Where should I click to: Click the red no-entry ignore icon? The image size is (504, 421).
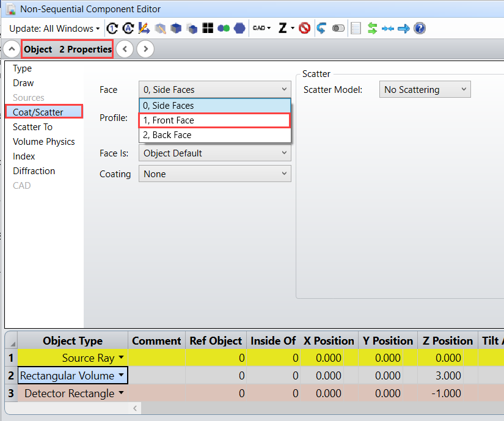304,28
